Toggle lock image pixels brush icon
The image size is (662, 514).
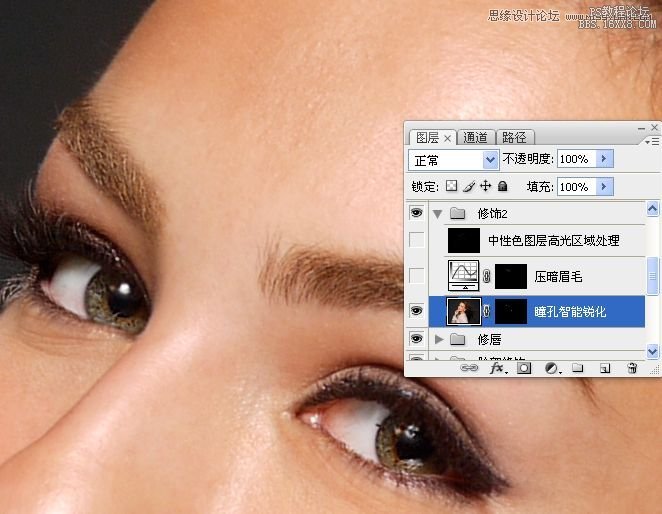[x=469, y=186]
